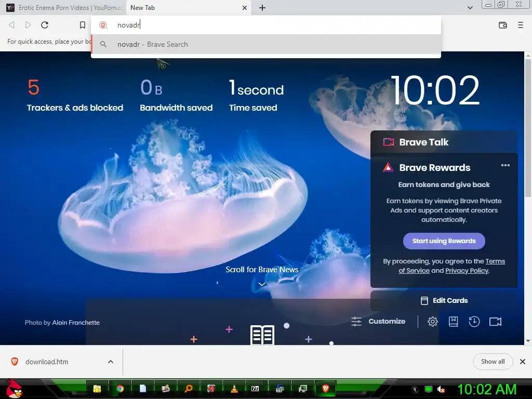Close the New Tab tab
The width and height of the screenshot is (532, 399).
click(x=244, y=8)
